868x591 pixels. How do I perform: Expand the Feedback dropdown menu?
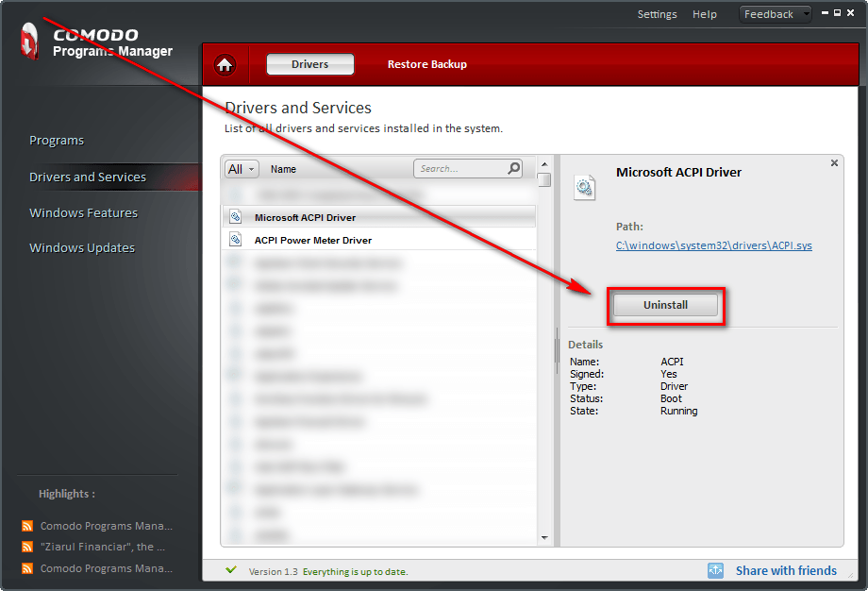tap(806, 14)
